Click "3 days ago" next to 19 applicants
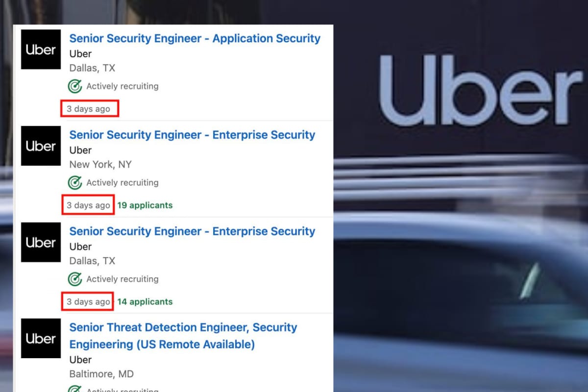This screenshot has width=588, height=392. (x=88, y=205)
